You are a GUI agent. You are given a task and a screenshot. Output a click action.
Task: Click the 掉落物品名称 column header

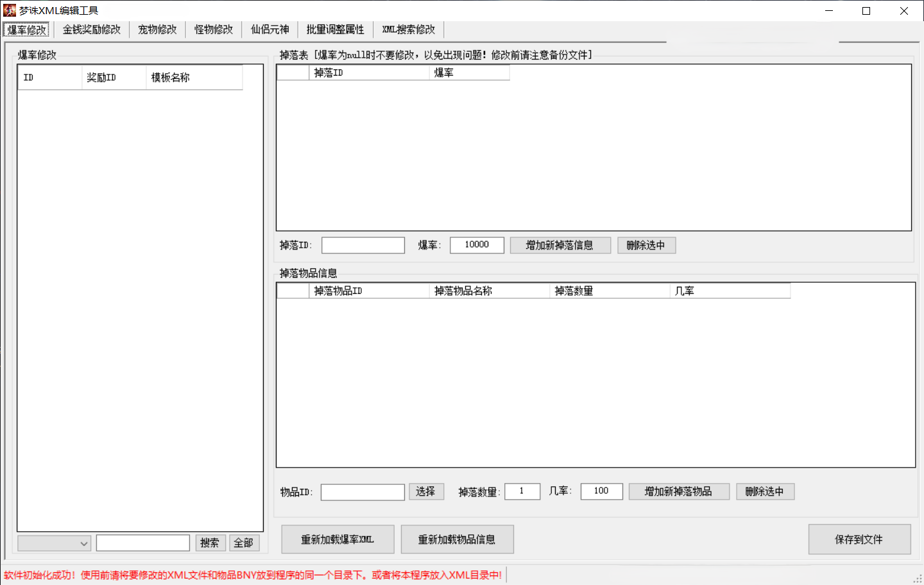tap(489, 291)
